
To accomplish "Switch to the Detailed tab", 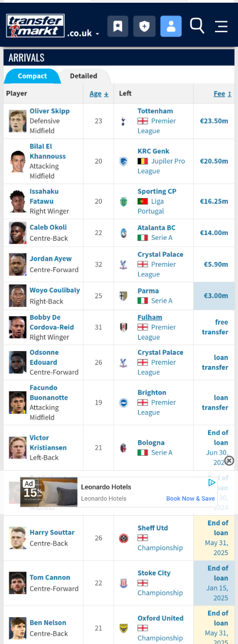I will (x=84, y=76).
